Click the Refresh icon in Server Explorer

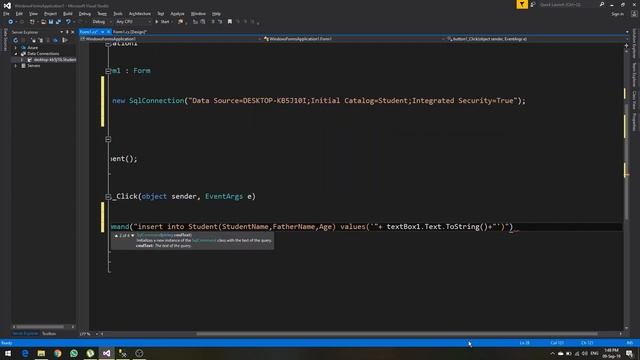click(x=16, y=40)
